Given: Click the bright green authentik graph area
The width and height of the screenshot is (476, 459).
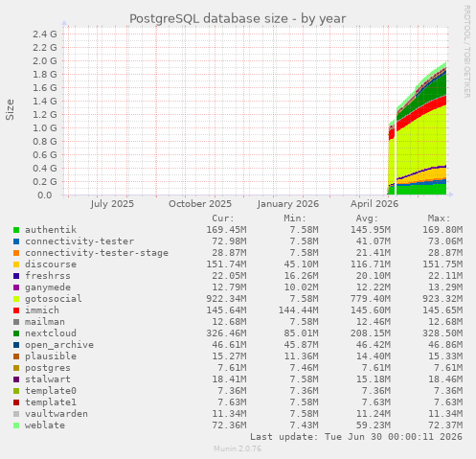Looking at the screenshot, I should [421, 190].
